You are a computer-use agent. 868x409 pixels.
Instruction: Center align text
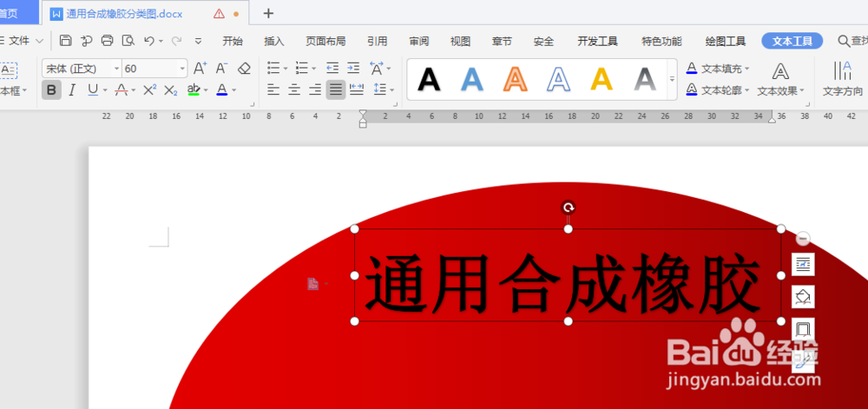[294, 89]
